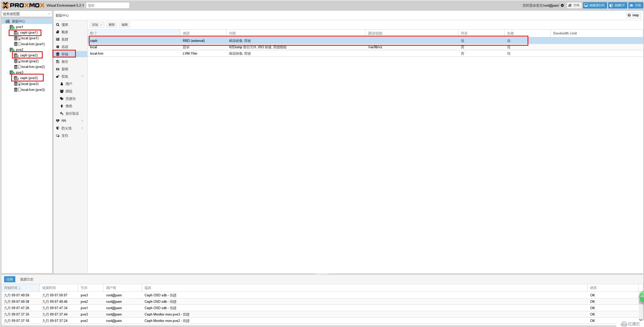
Task: Click ceph (pve1) storage icon
Action: [x=16, y=33]
